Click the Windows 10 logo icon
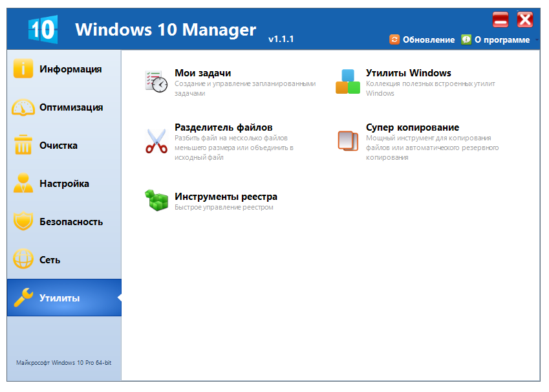The height and width of the screenshot is (392, 549). [43, 29]
